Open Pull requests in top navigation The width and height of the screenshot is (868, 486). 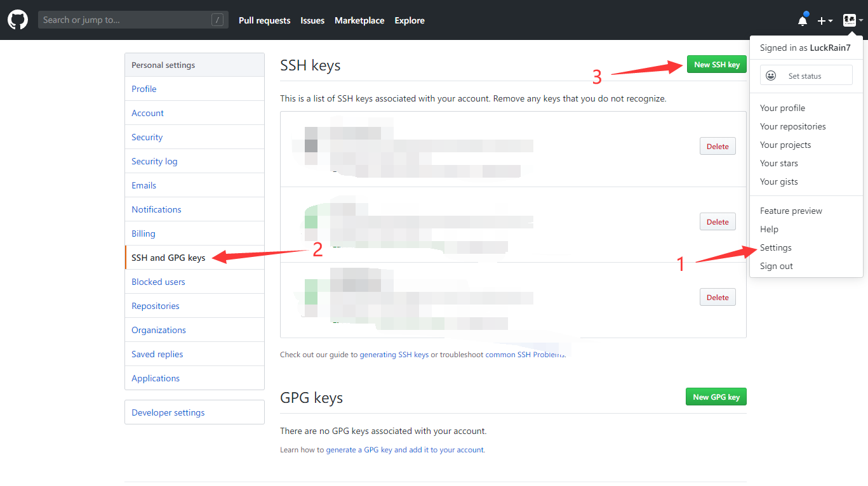[x=264, y=20]
